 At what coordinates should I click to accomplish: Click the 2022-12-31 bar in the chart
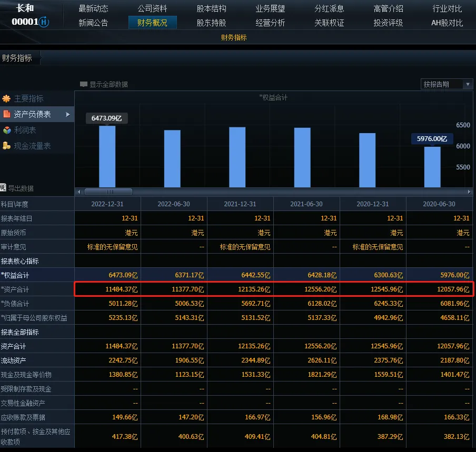pos(107,156)
